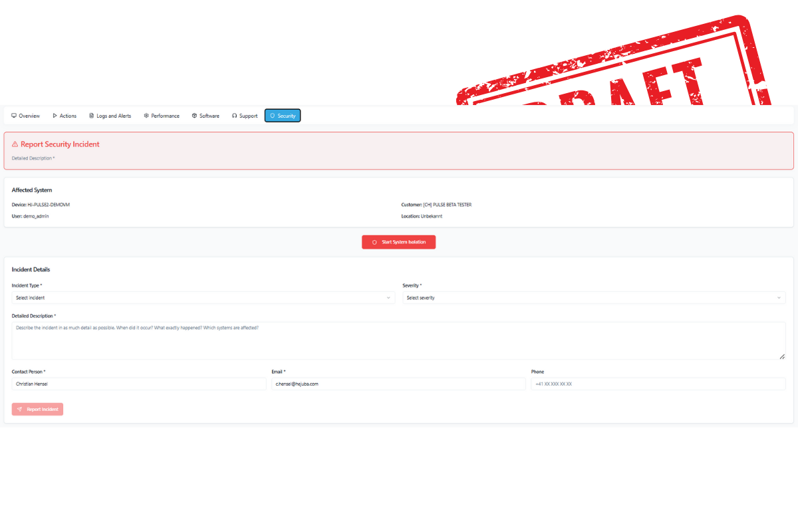
Task: Submit using the Report incident button
Action: pyautogui.click(x=37, y=409)
